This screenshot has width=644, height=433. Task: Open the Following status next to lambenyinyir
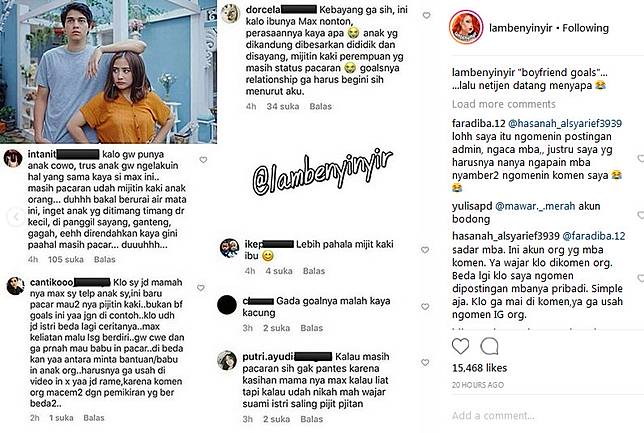[585, 28]
